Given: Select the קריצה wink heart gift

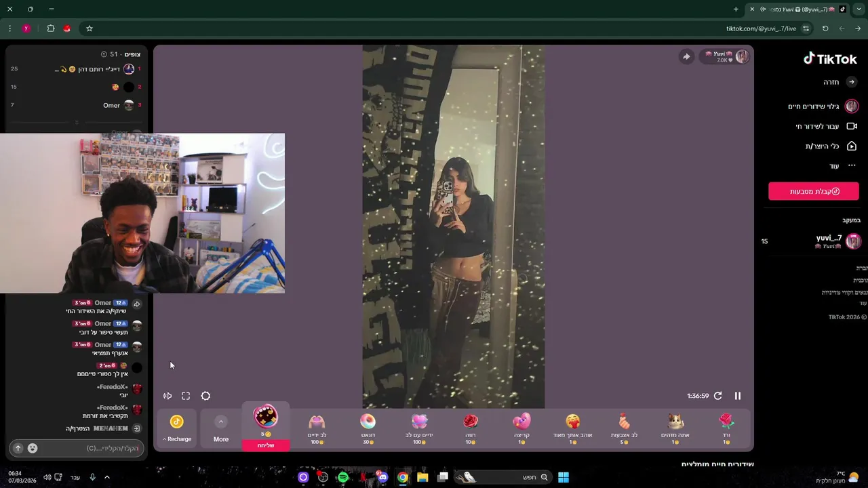Looking at the screenshot, I should coord(521,429).
